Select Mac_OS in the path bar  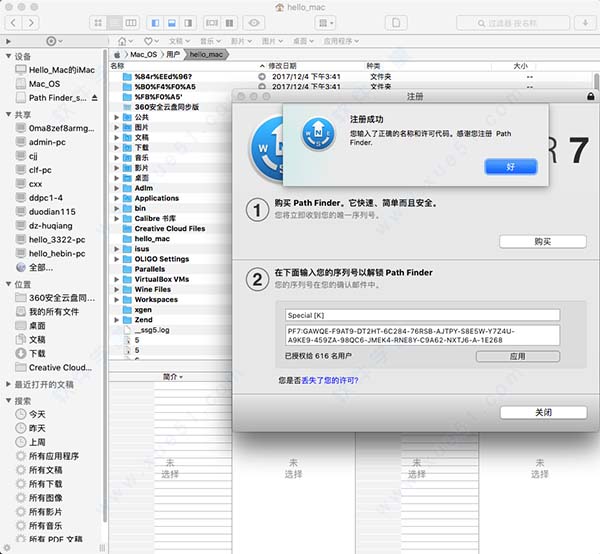(x=143, y=55)
